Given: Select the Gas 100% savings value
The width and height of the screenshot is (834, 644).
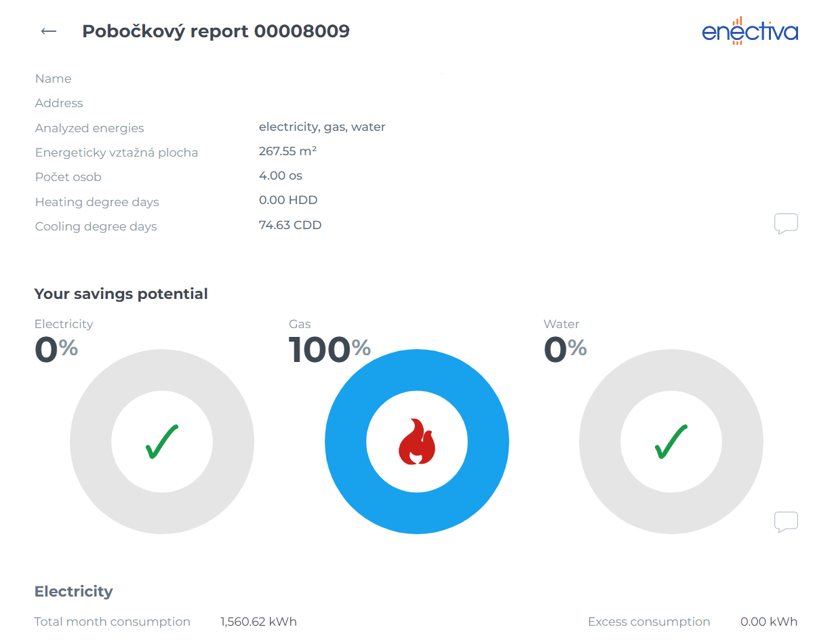Looking at the screenshot, I should pyautogui.click(x=330, y=350).
